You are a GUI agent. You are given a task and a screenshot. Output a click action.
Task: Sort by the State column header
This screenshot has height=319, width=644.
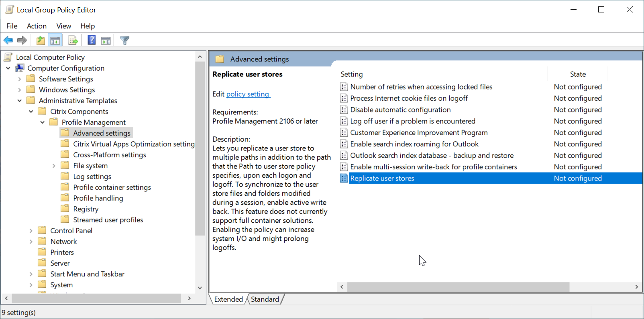577,74
